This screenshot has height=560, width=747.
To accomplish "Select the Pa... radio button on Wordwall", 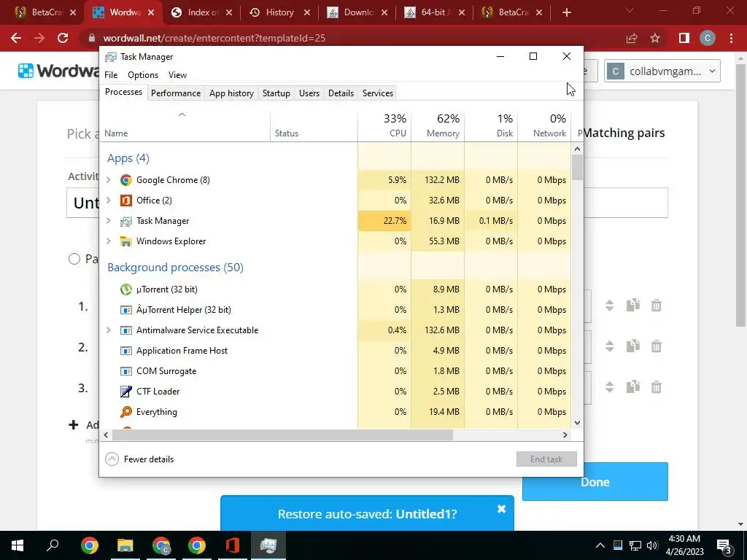I will coord(74,259).
